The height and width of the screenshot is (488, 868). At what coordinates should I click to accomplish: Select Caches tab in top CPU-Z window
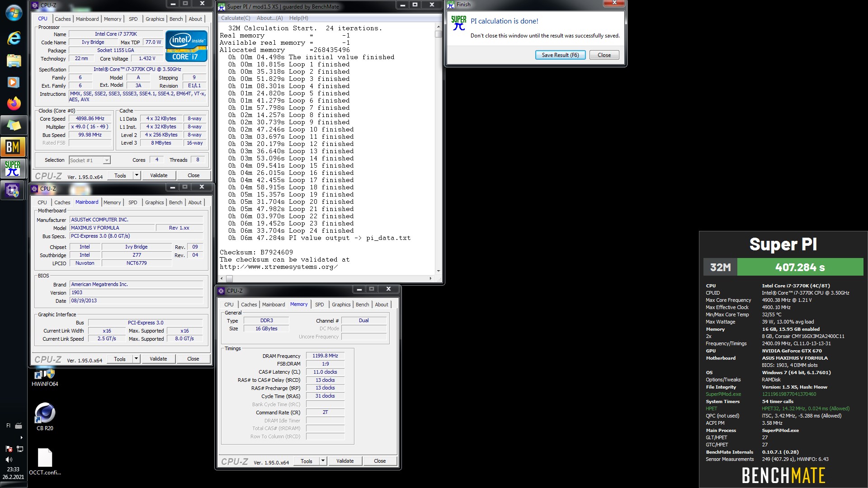point(62,19)
